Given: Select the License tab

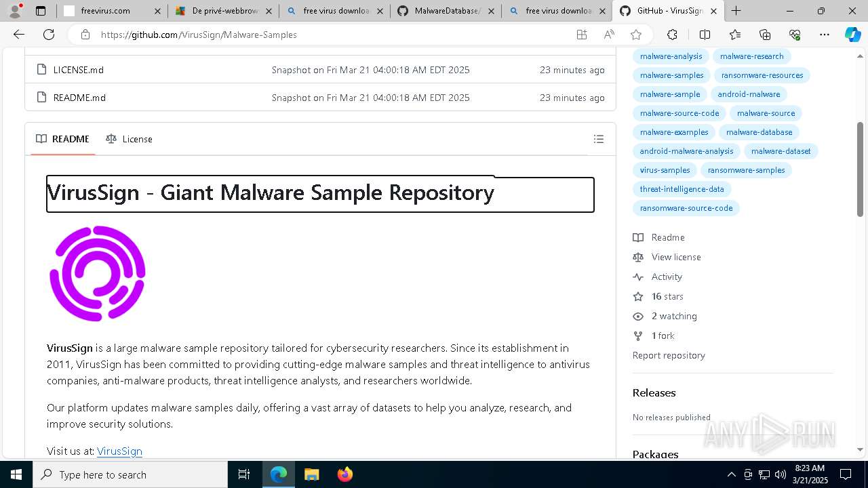Looking at the screenshot, I should pos(129,139).
